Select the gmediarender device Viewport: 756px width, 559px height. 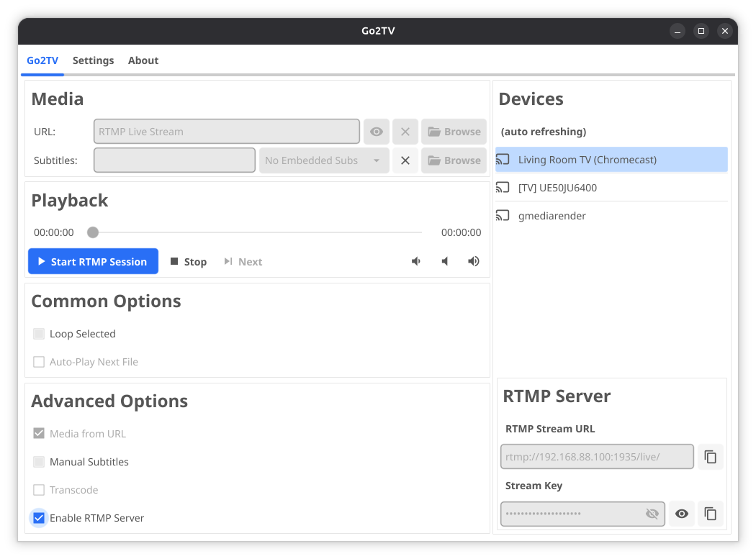(611, 215)
